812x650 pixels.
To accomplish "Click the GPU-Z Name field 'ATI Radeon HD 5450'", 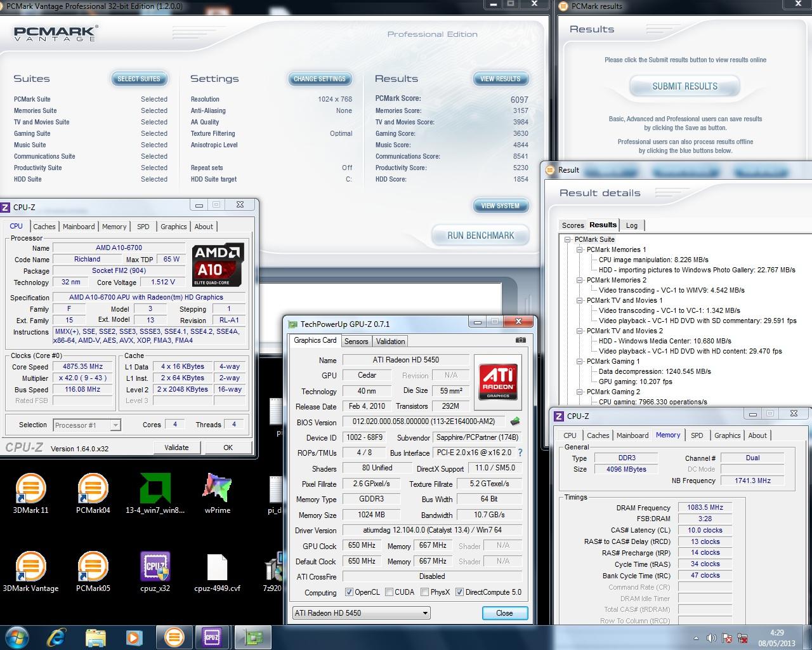I will point(406,360).
